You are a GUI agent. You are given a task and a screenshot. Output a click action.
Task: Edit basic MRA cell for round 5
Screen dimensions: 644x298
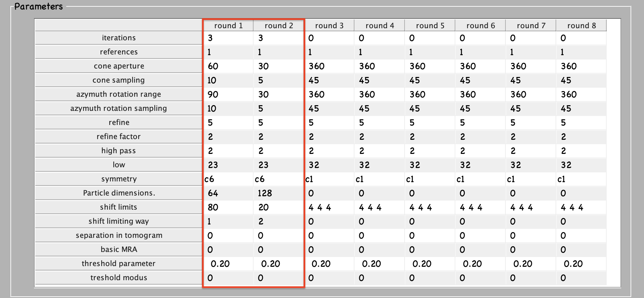point(430,250)
